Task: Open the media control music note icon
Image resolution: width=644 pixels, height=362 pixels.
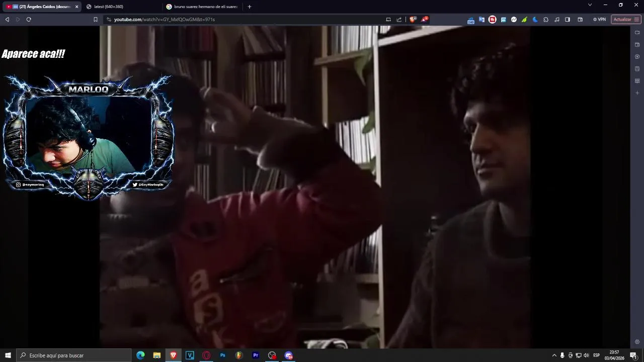Action: (557, 19)
